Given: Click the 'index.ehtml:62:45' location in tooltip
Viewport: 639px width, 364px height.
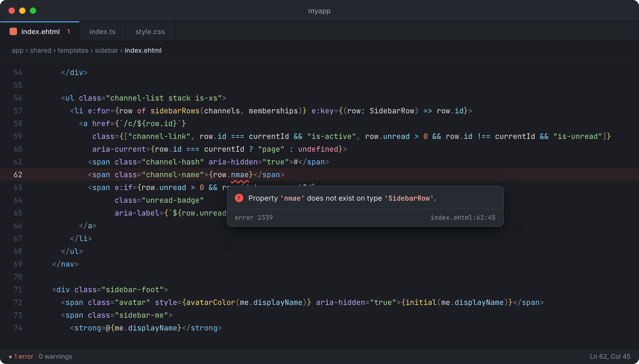Looking at the screenshot, I should click(x=463, y=218).
